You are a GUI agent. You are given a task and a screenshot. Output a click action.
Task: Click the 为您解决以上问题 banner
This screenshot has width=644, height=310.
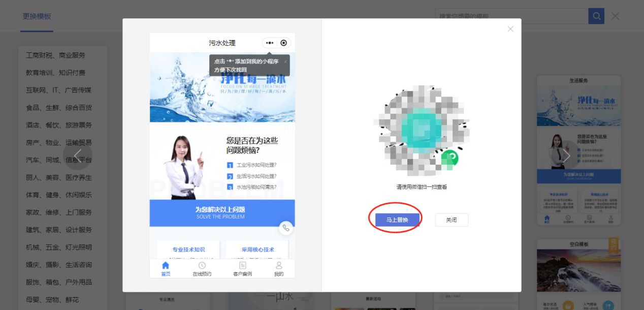click(x=222, y=213)
